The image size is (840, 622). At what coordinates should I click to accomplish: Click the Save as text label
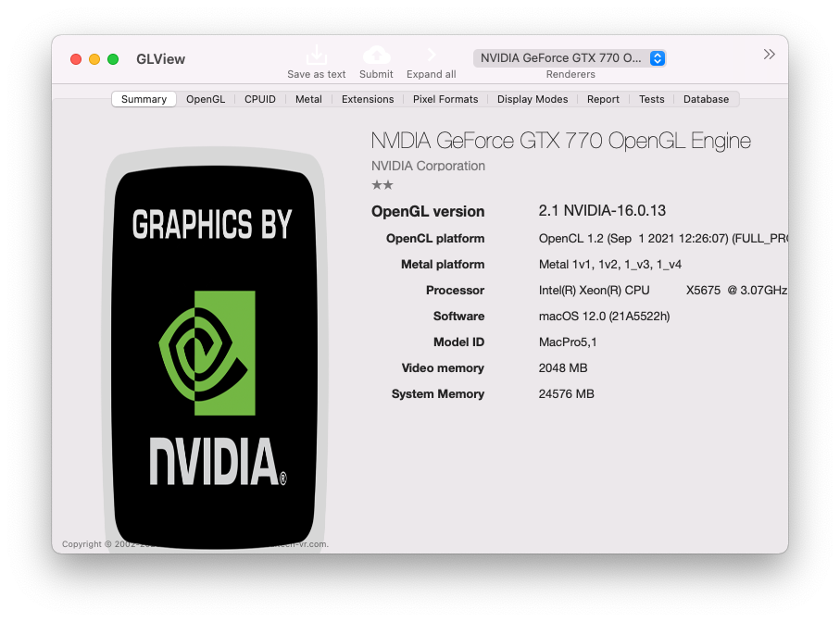[x=317, y=74]
